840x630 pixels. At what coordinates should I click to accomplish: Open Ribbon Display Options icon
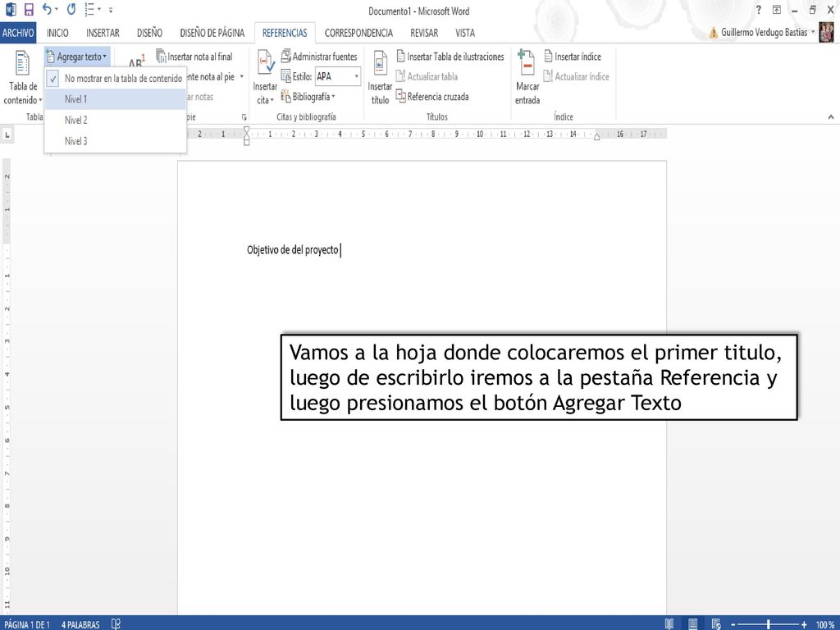point(776,10)
